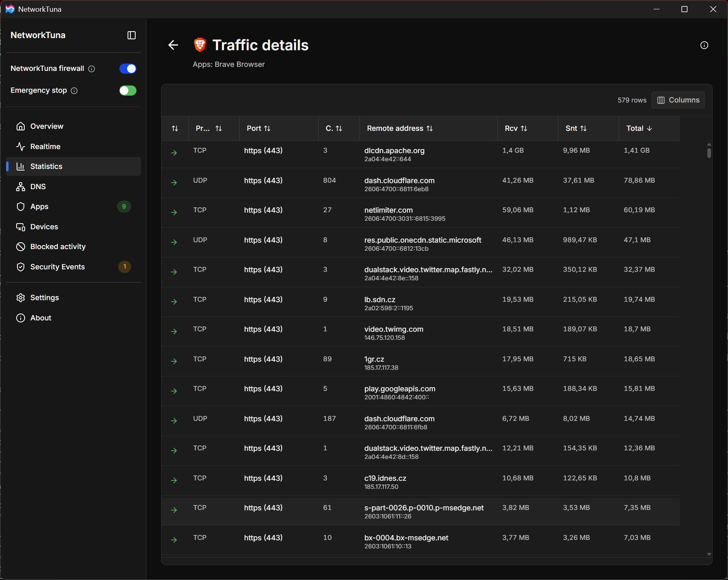
Task: Select the video.twimg.com address
Action: tap(394, 329)
